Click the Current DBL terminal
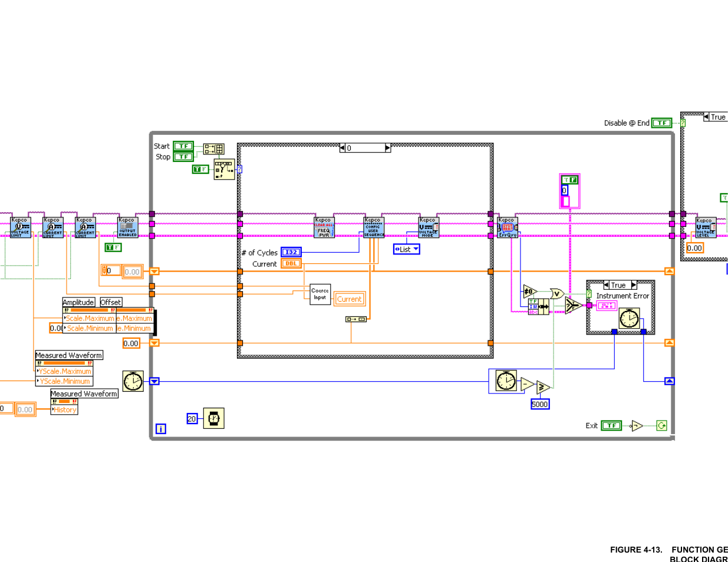 (291, 263)
